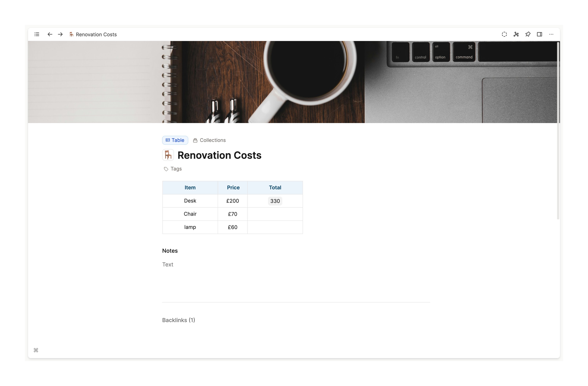Toggle the right side panel icon

coord(539,34)
